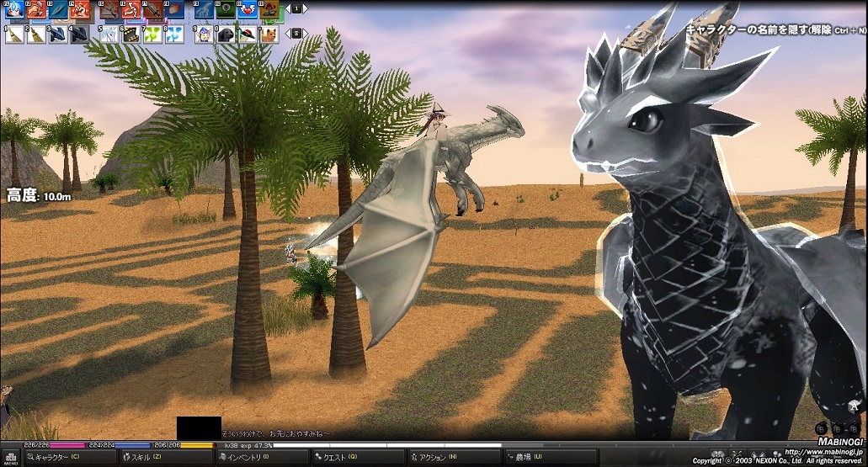Select the rider on the white flying dragon
The image size is (868, 467).
[x=435, y=122]
